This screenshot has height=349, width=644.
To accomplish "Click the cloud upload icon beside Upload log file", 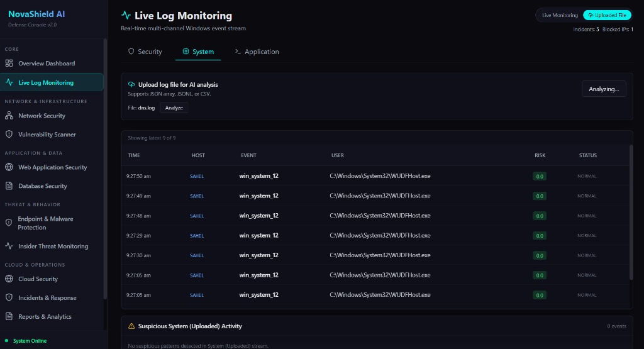I will (131, 85).
